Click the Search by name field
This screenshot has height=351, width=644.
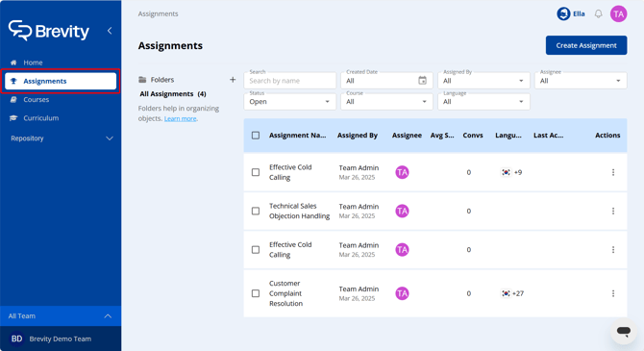coord(289,81)
